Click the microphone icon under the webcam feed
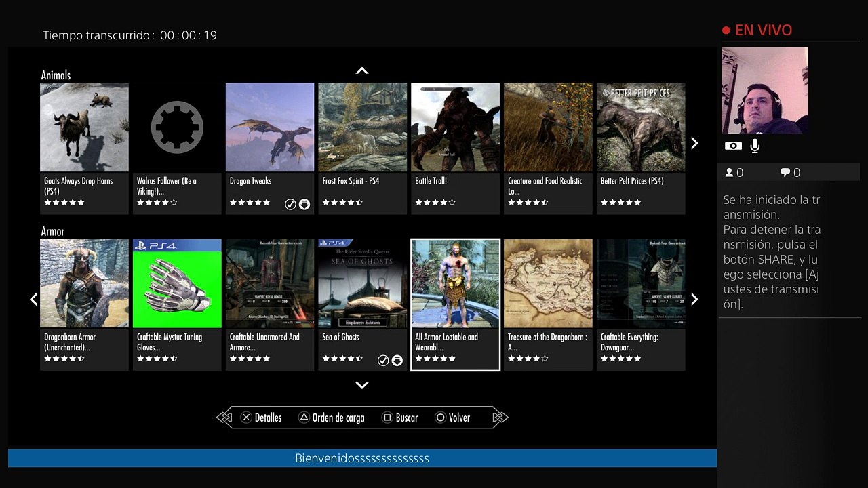 (x=755, y=146)
